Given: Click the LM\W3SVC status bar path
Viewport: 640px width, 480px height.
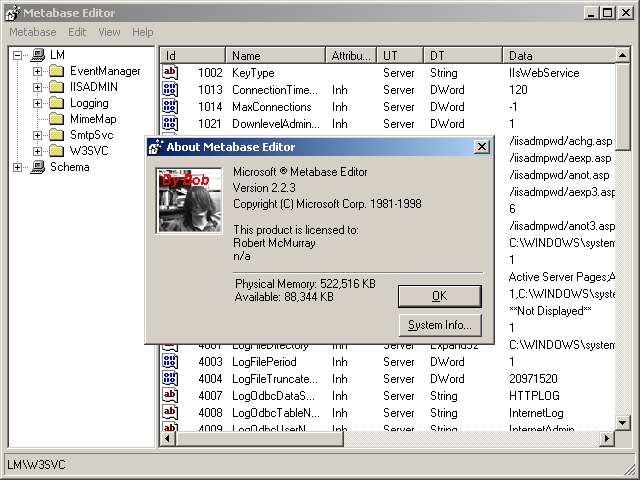Looking at the screenshot, I should 36,464.
